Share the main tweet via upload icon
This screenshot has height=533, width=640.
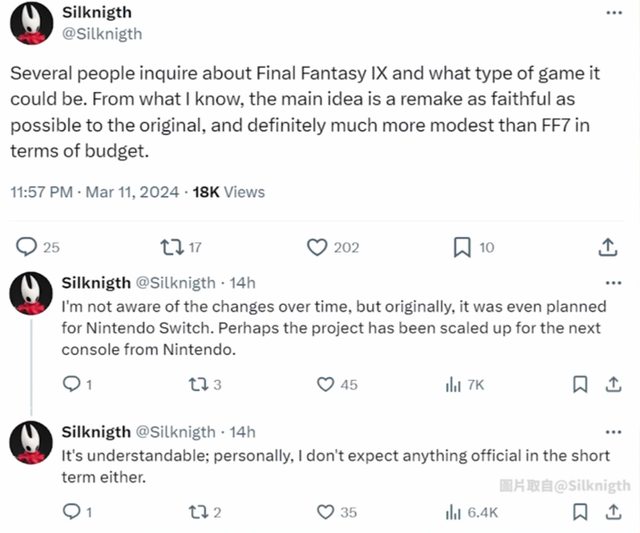click(607, 246)
